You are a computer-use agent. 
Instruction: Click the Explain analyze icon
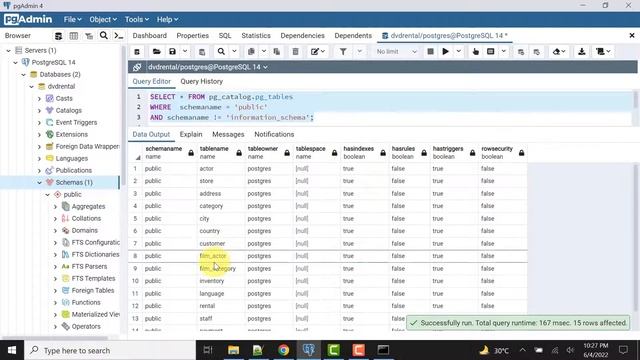coord(491,51)
